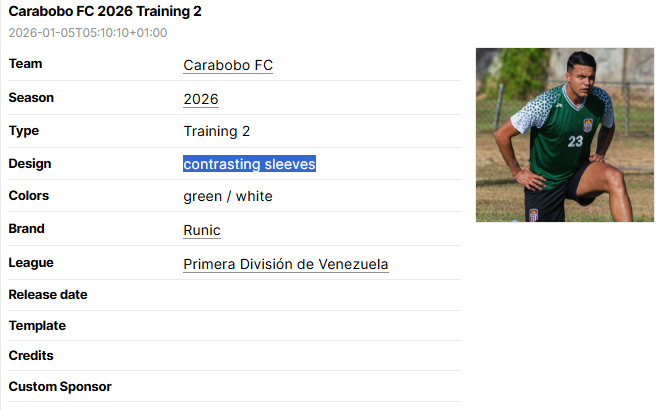Click the Template row label
This screenshot has height=410, width=662.
[37, 325]
